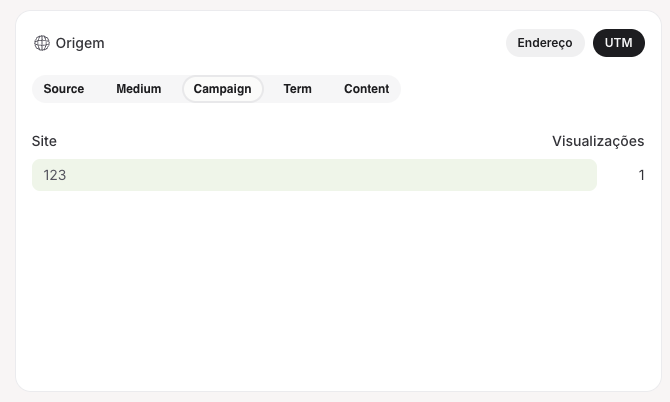Filter the origin list by UTM Source
Viewport: 670px width, 402px height.
(64, 89)
